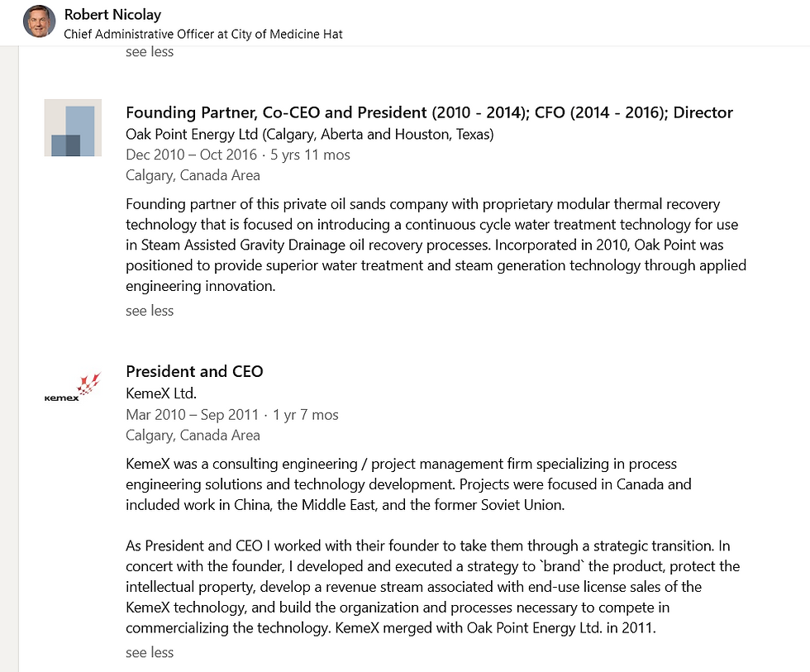Collapse the KemeX description using 'see less'
The height and width of the screenshot is (672, 810).
click(150, 652)
